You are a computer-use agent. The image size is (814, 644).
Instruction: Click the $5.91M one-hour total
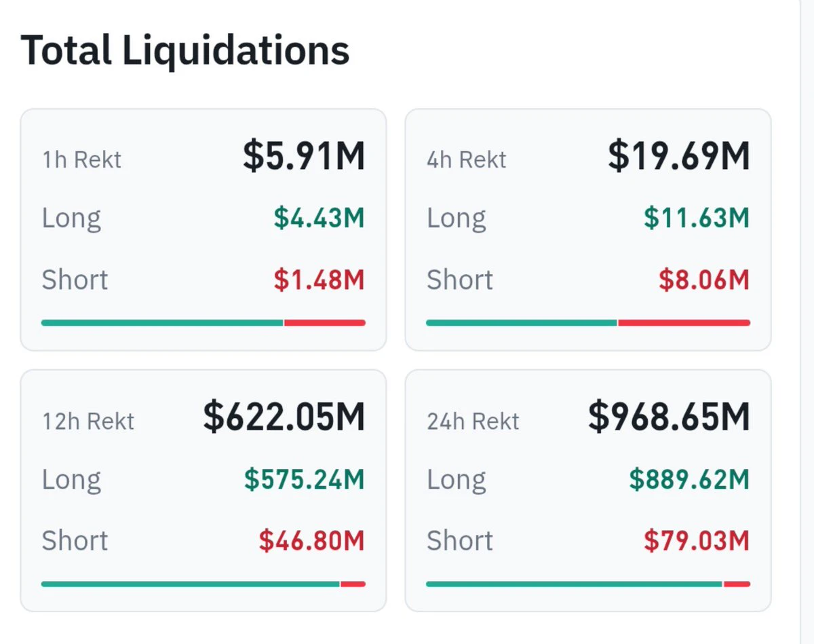coord(304,155)
